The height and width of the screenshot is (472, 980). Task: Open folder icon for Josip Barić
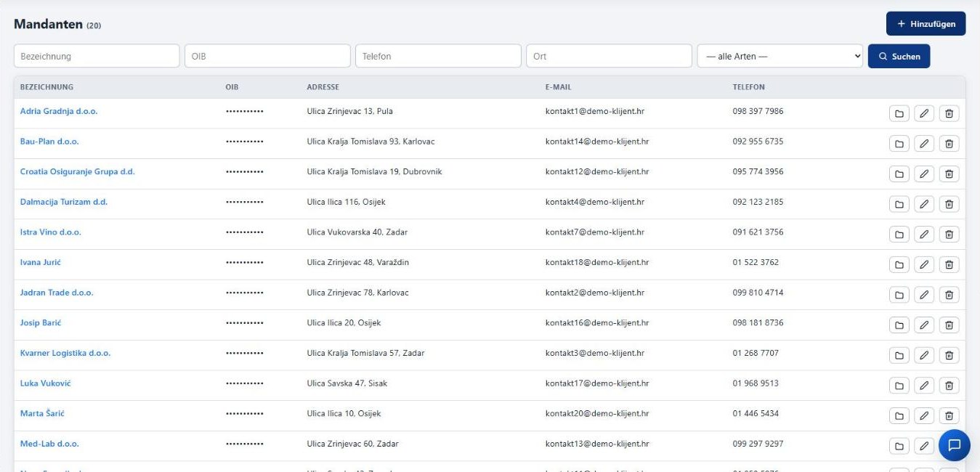899,325
